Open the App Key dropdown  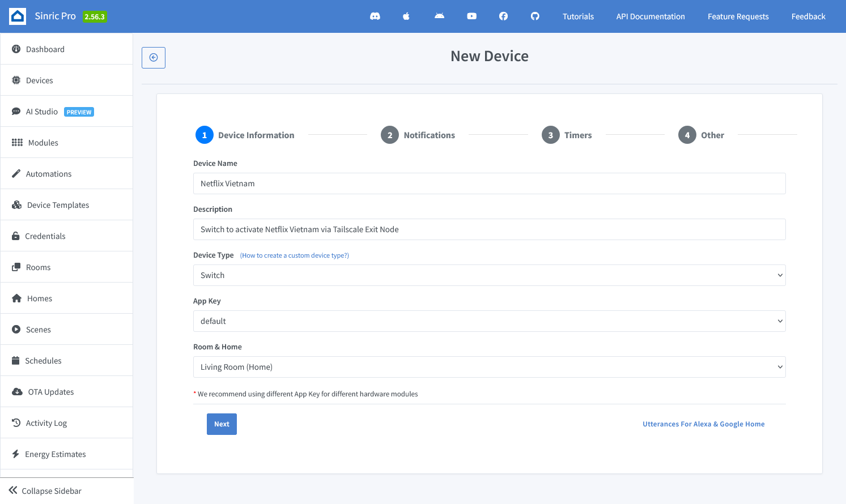[489, 321]
